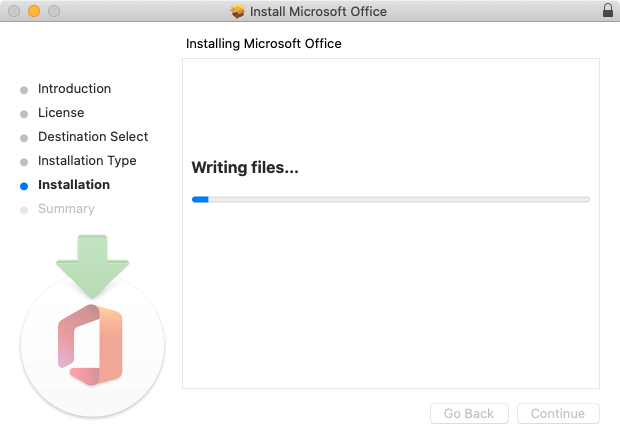
Task: Click the lock icon in title bar
Action: click(608, 10)
